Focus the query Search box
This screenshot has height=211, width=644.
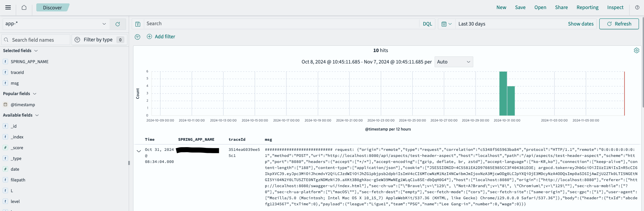281,24
